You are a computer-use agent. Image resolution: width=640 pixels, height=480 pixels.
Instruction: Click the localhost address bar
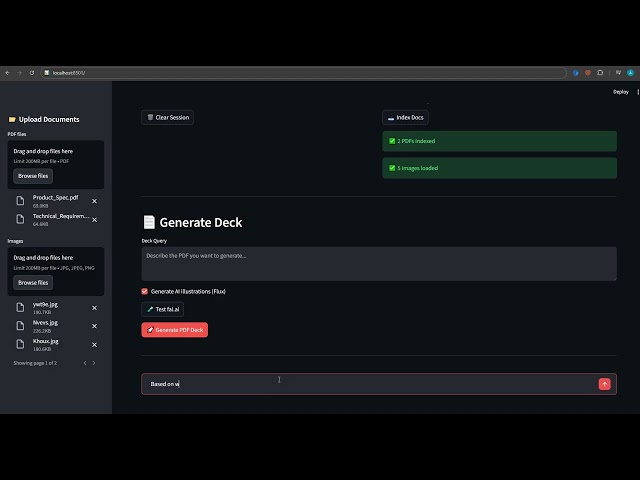coord(303,73)
